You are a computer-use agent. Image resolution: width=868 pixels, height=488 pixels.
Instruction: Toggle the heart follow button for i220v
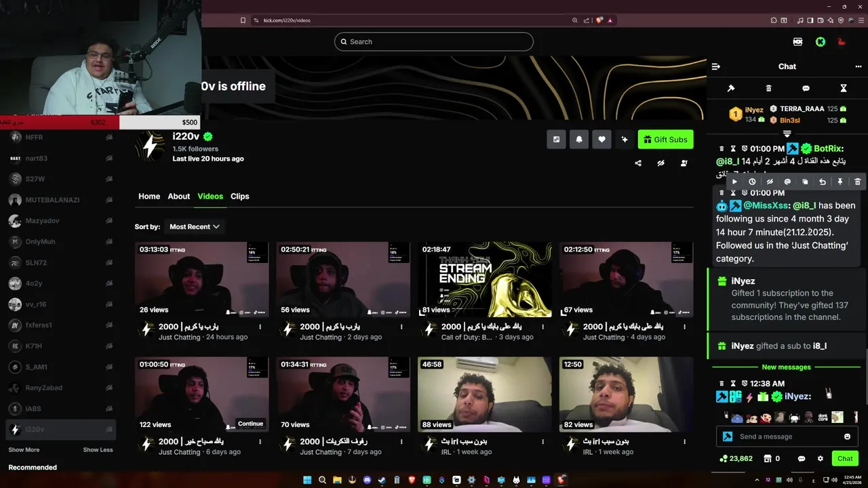[x=601, y=140]
